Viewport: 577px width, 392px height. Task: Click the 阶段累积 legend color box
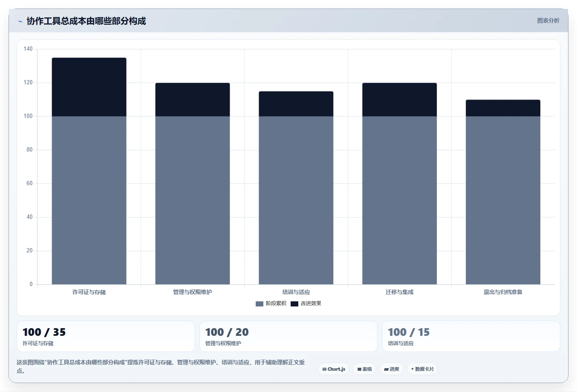point(260,303)
